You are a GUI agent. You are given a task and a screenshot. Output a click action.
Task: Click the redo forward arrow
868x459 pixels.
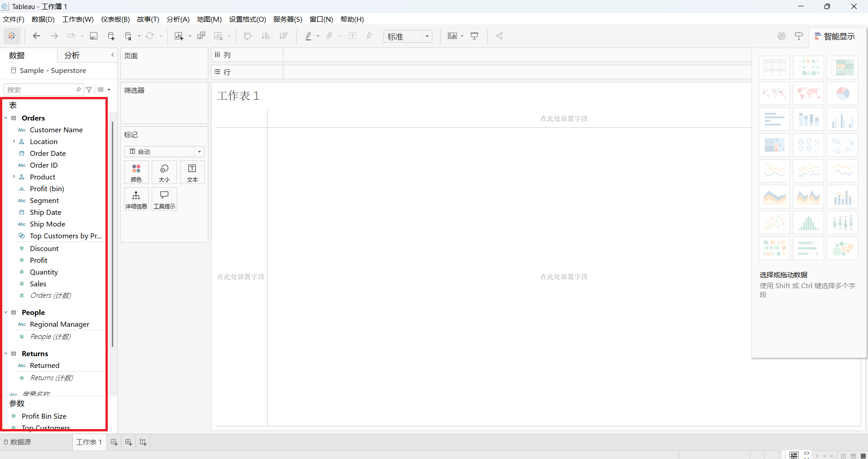54,36
